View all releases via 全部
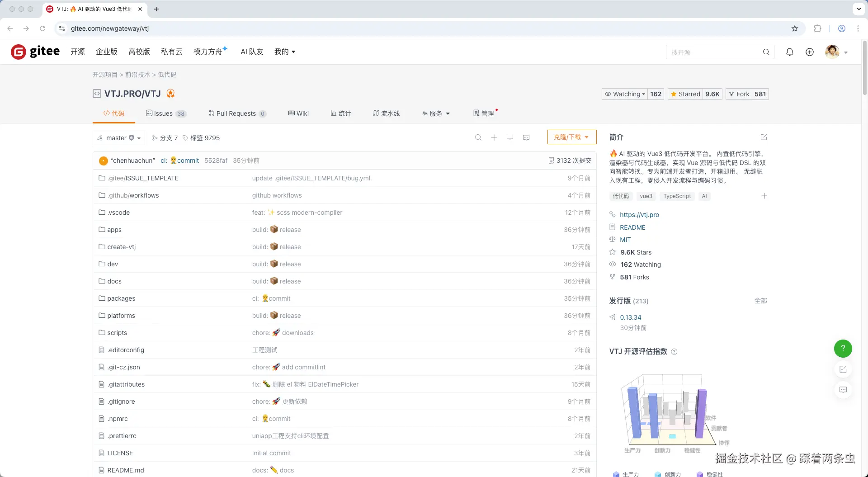Image resolution: width=868 pixels, height=477 pixels. (x=761, y=301)
